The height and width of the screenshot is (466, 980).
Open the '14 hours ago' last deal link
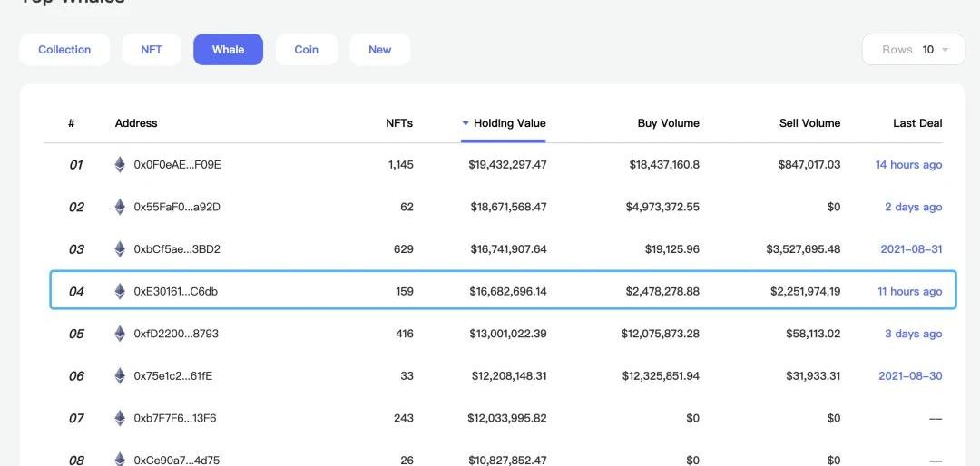908,165
